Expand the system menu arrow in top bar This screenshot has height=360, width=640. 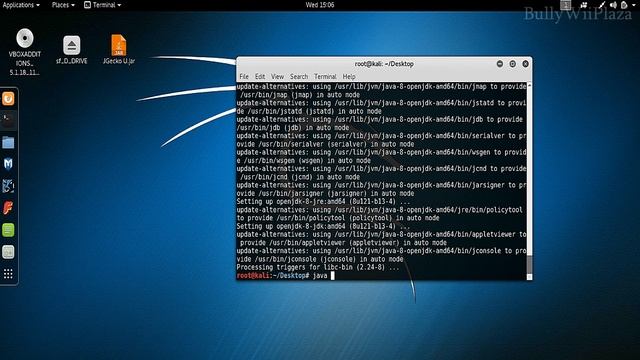pos(634,5)
